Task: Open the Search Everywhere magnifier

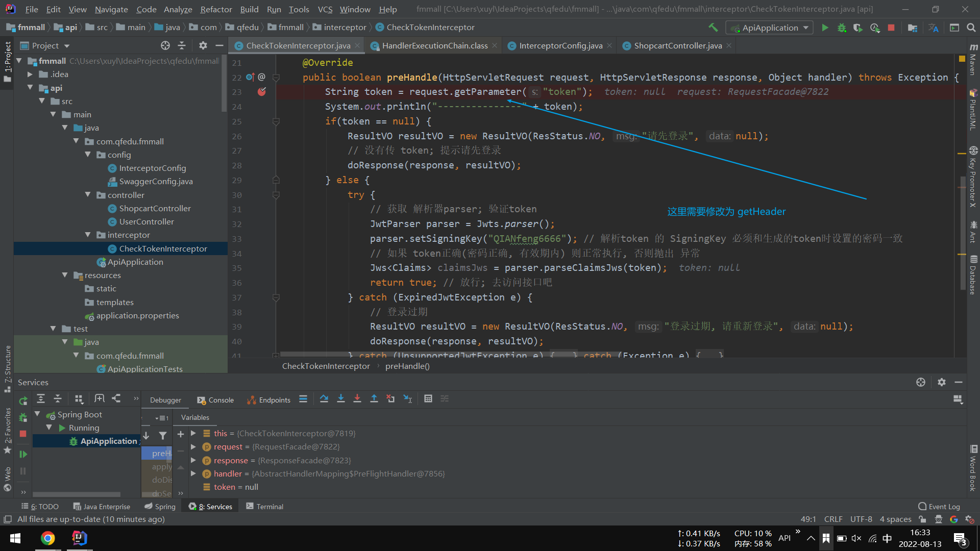Action: (x=971, y=28)
